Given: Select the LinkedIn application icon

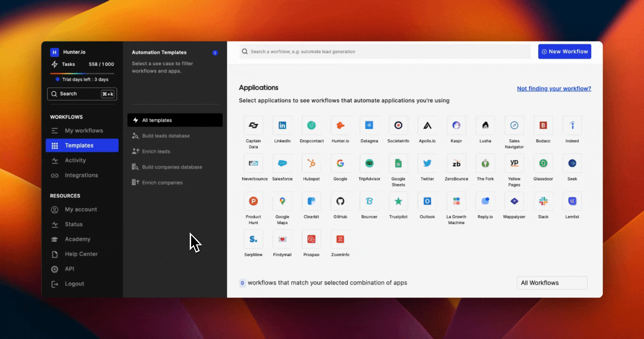Looking at the screenshot, I should [x=282, y=125].
